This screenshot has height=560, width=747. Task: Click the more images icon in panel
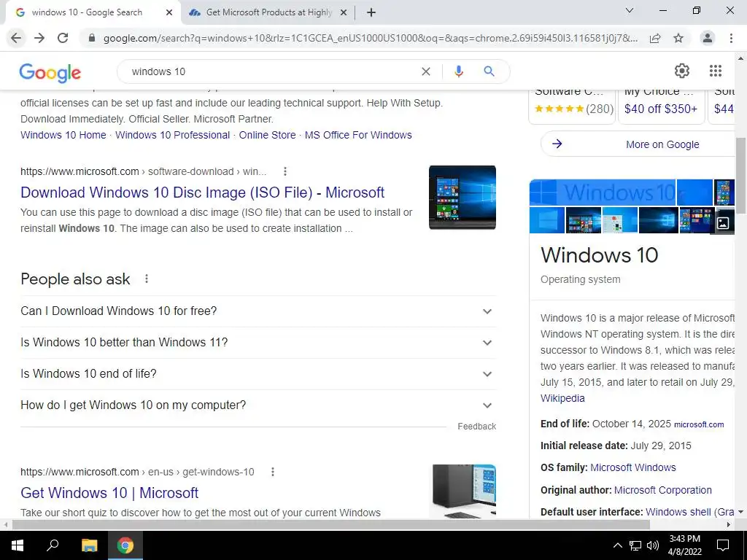click(723, 223)
